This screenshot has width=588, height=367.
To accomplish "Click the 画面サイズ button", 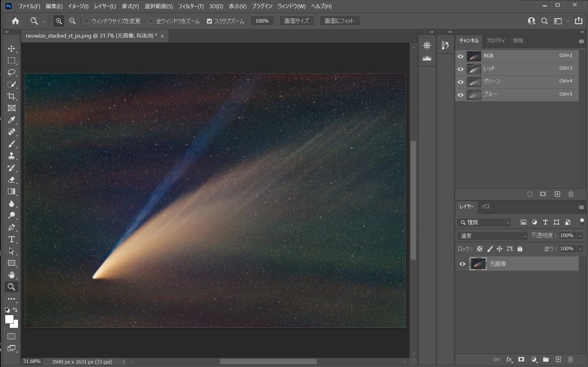I will 296,21.
